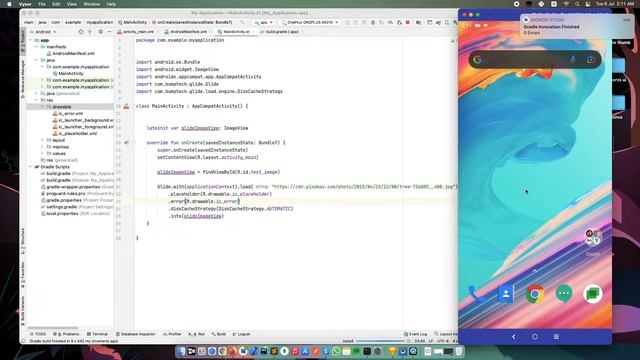Image resolution: width=640 pixels, height=360 pixels.
Task: Expand the layout folder
Action: [x=42, y=140]
